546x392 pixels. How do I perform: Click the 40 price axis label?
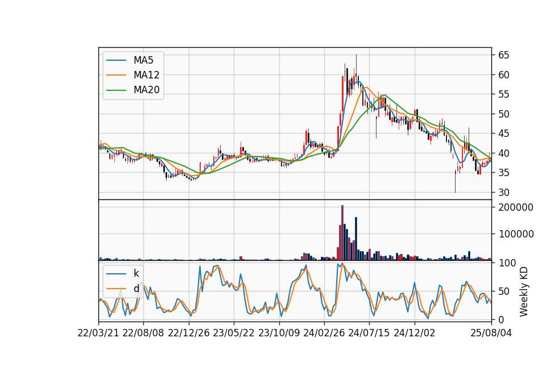[x=503, y=153]
